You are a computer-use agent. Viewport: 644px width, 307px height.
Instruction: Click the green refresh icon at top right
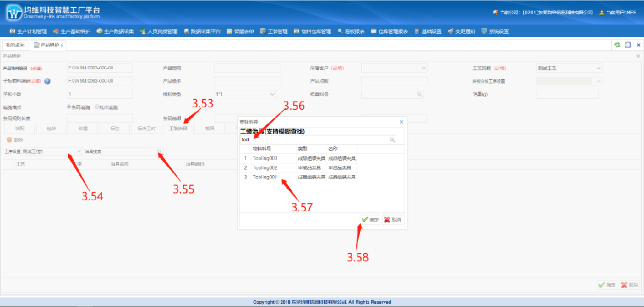[617, 45]
